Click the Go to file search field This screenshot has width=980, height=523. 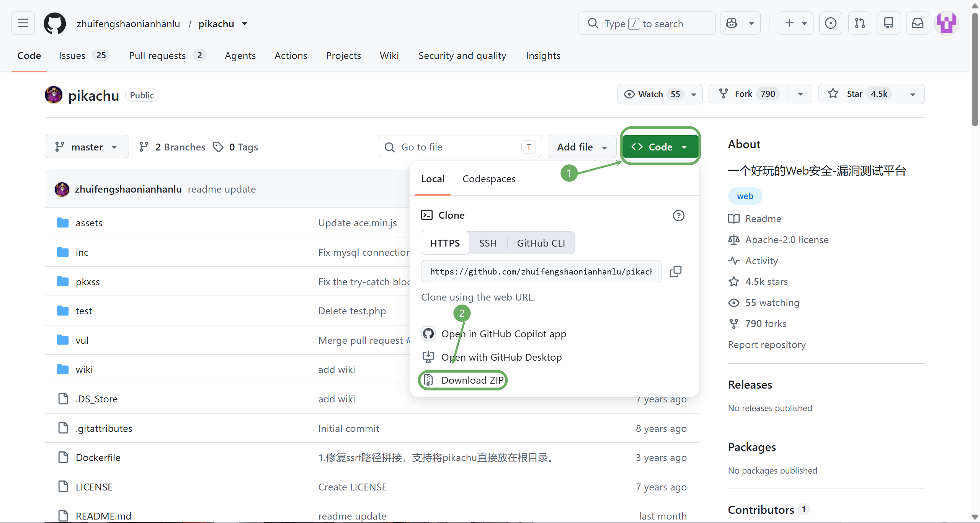tap(460, 147)
